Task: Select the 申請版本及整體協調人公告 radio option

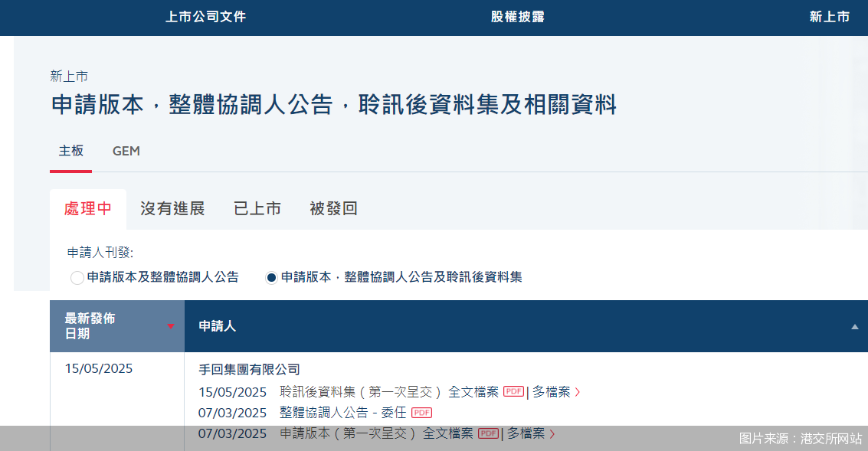Action: pos(77,277)
